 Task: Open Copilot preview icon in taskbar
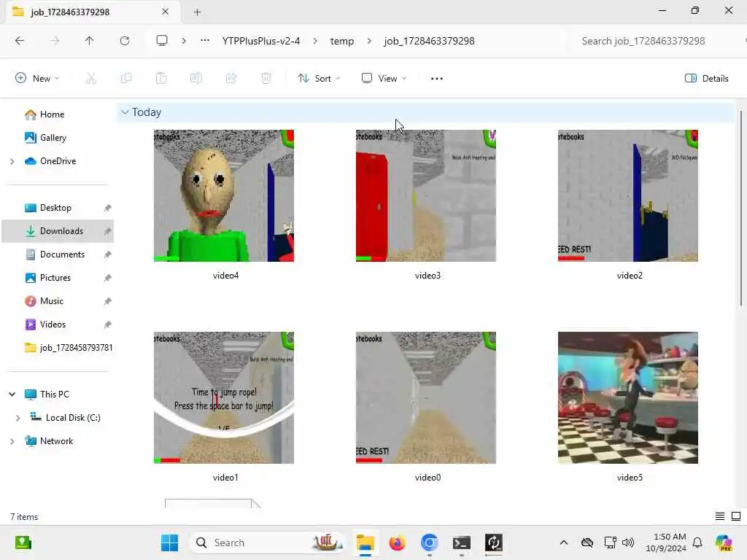[x=724, y=542]
